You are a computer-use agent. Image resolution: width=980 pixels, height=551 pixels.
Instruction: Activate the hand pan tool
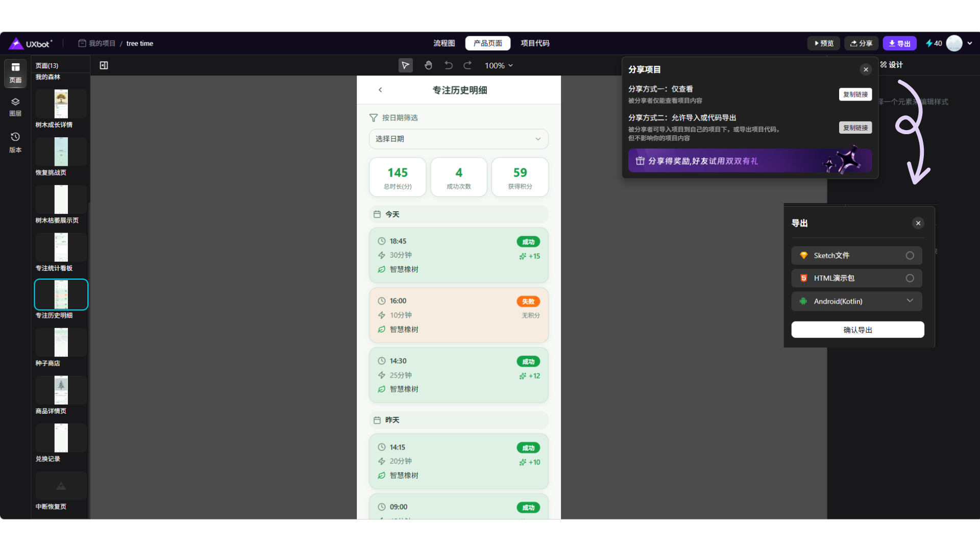pyautogui.click(x=428, y=65)
